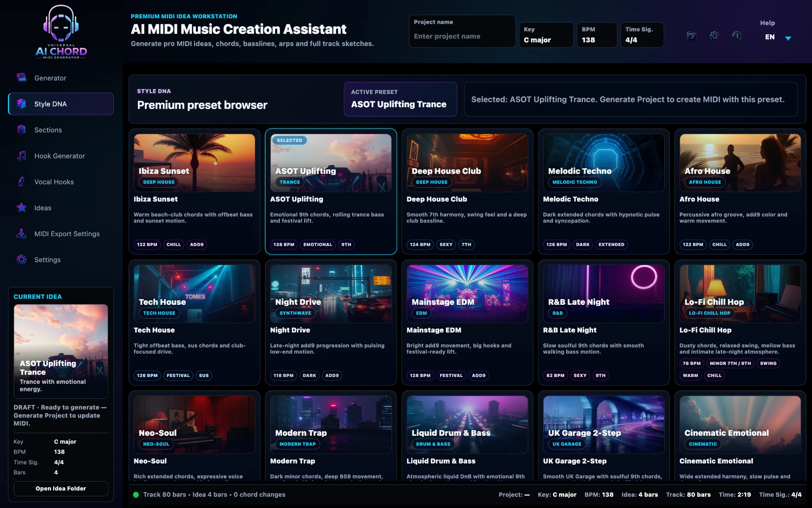Click the Time: 2:19 status entry
Screen dimensions: 812x508
pyautogui.click(x=735, y=495)
